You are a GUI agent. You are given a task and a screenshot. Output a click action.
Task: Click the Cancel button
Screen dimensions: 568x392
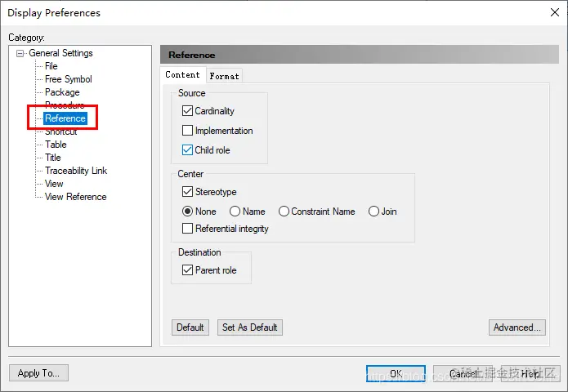coord(463,373)
